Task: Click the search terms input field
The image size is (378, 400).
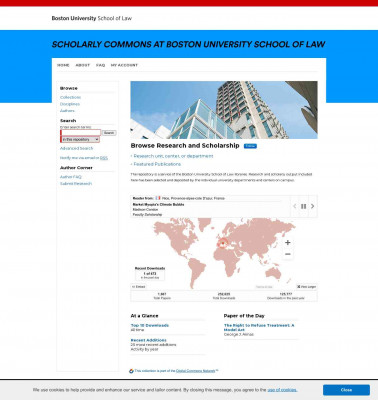Action: click(81, 133)
